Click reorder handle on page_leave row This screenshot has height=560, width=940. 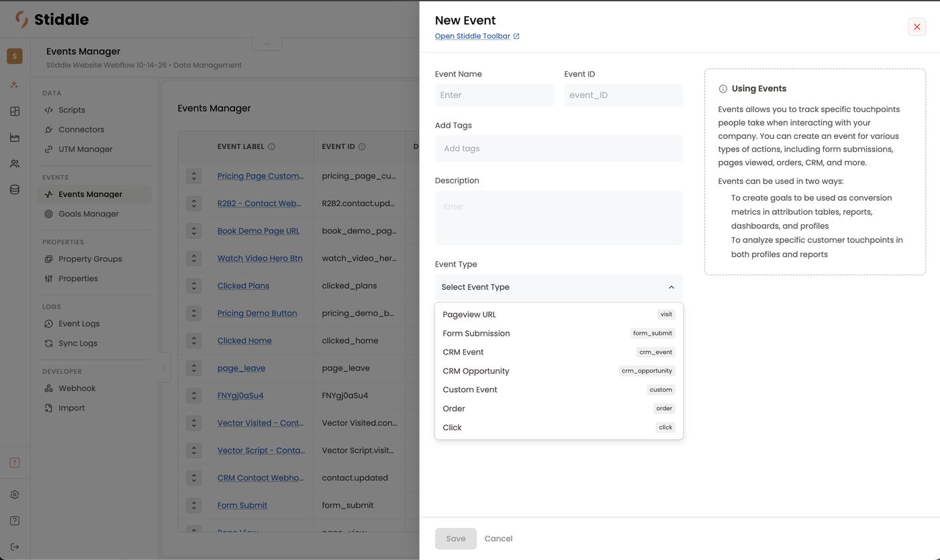[194, 369]
